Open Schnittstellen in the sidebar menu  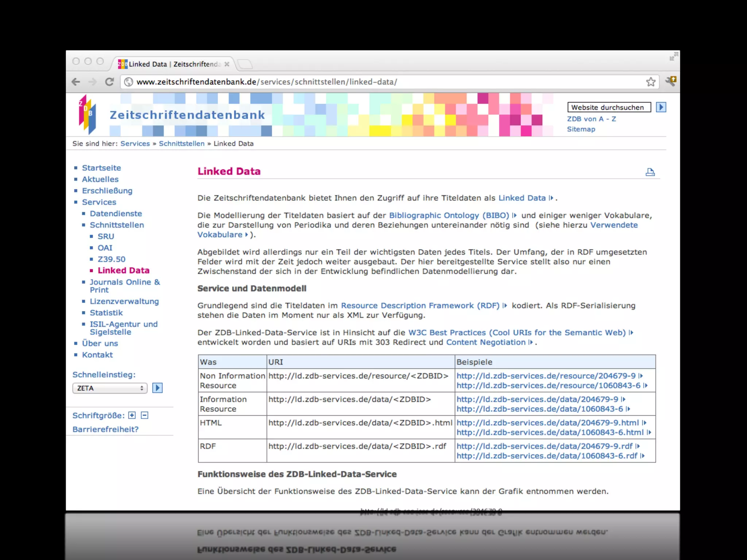click(x=117, y=225)
